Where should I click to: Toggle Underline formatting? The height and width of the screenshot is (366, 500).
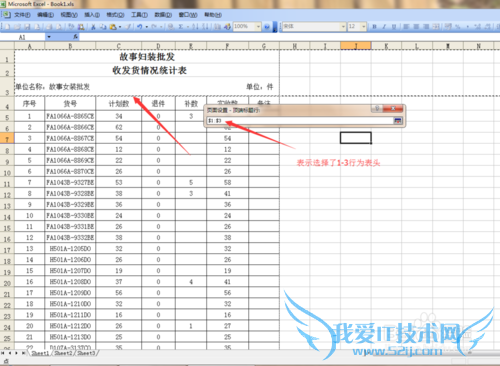point(394,26)
